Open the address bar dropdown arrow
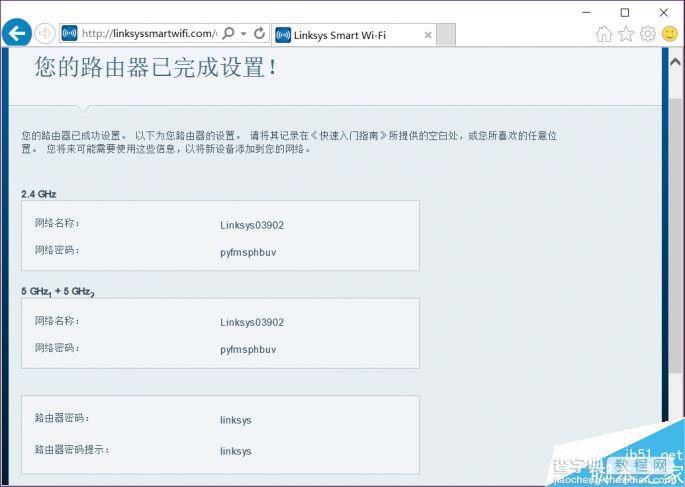 244,34
